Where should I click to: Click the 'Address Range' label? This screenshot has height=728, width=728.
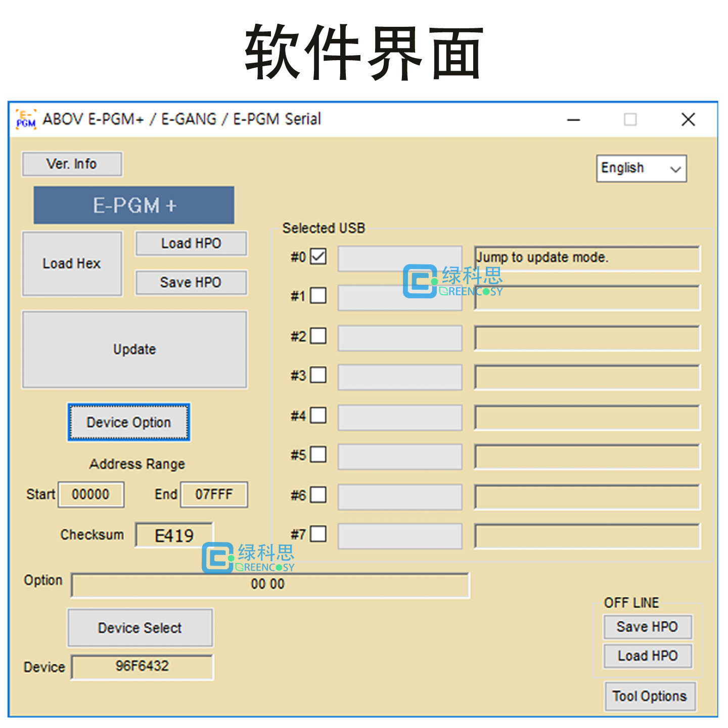coord(137,464)
